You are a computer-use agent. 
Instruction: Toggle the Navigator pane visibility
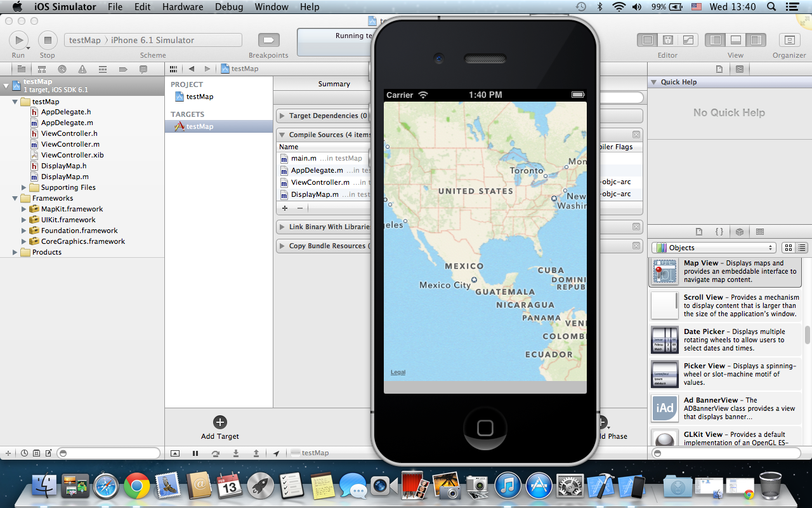click(x=716, y=40)
